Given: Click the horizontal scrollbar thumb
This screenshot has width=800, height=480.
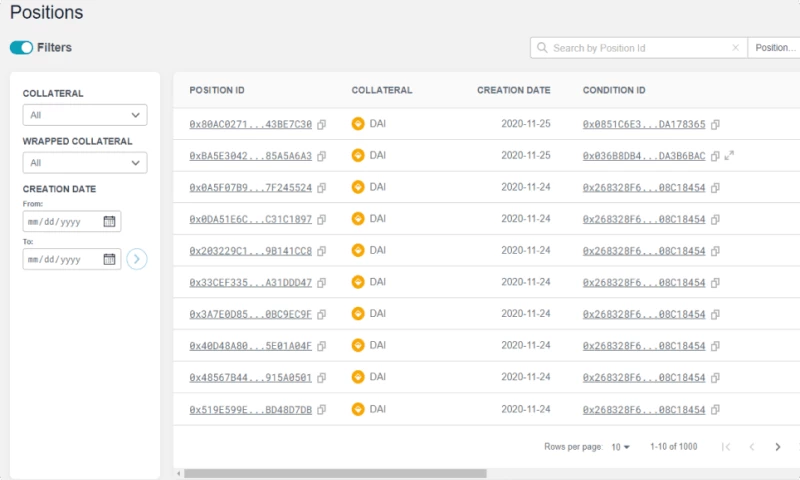Looking at the screenshot, I should (x=335, y=473).
